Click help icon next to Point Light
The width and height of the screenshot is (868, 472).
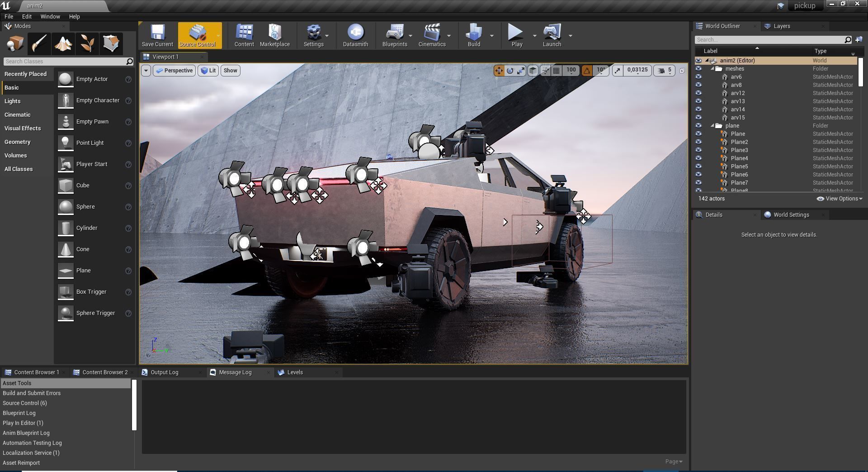128,143
